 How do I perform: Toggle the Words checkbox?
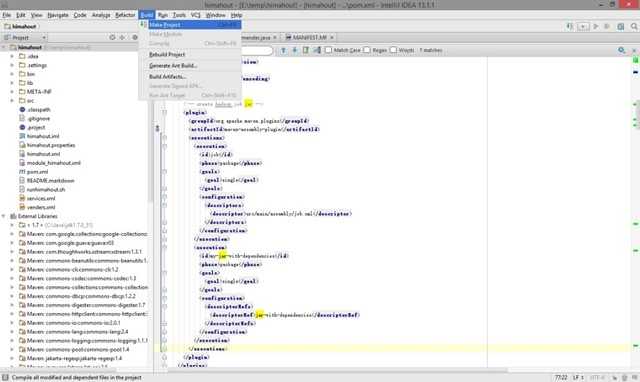pos(393,50)
